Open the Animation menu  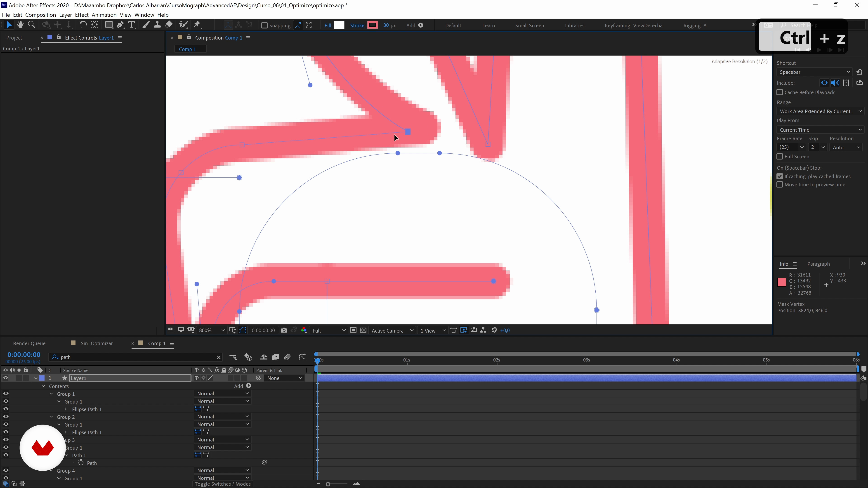coord(104,15)
